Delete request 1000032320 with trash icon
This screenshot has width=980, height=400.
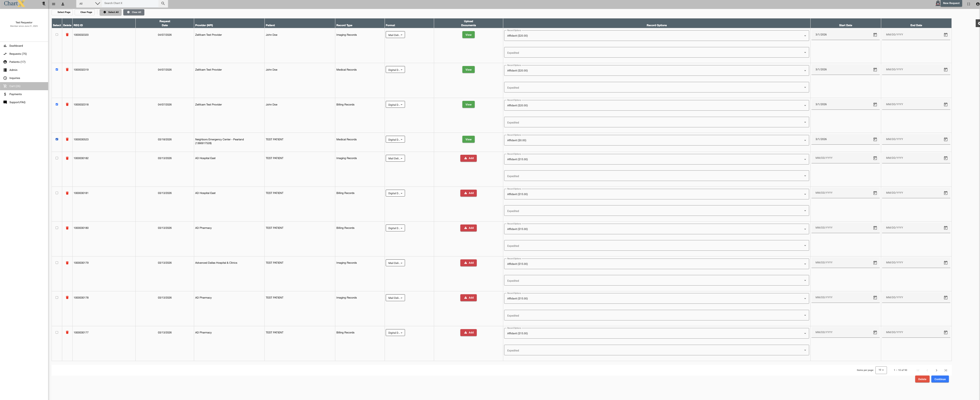[67, 35]
